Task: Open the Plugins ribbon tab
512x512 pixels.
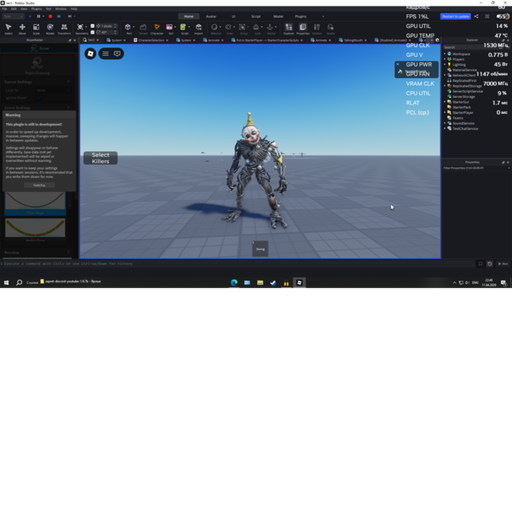Action: pos(301,16)
